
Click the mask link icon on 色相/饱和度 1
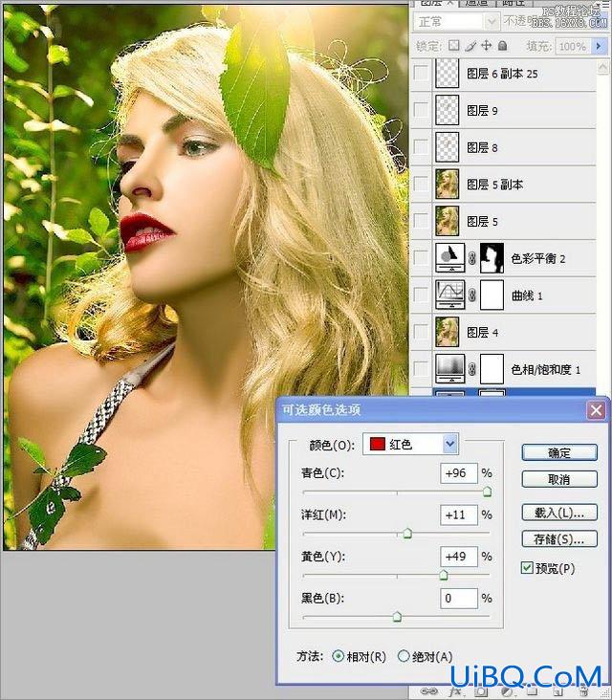click(472, 369)
